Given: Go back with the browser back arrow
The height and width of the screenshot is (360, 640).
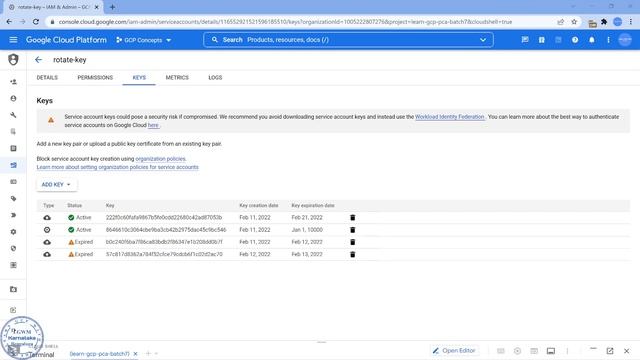Looking at the screenshot, I should 9,22.
